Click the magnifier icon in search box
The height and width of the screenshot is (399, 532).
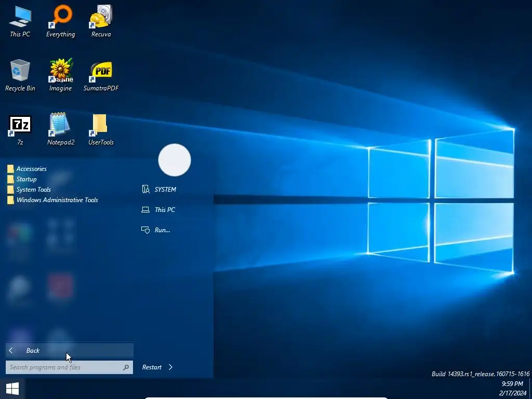126,367
